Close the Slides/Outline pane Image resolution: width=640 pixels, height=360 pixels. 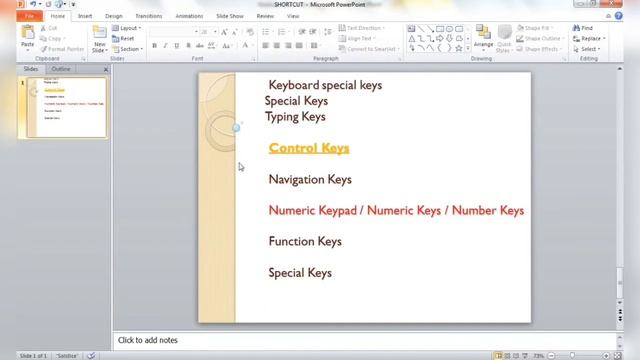(x=106, y=70)
